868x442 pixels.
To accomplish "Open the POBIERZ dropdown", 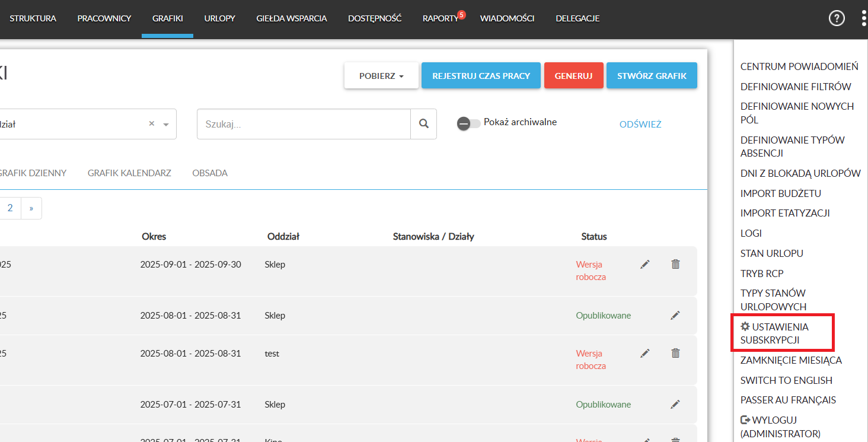I will click(x=381, y=76).
